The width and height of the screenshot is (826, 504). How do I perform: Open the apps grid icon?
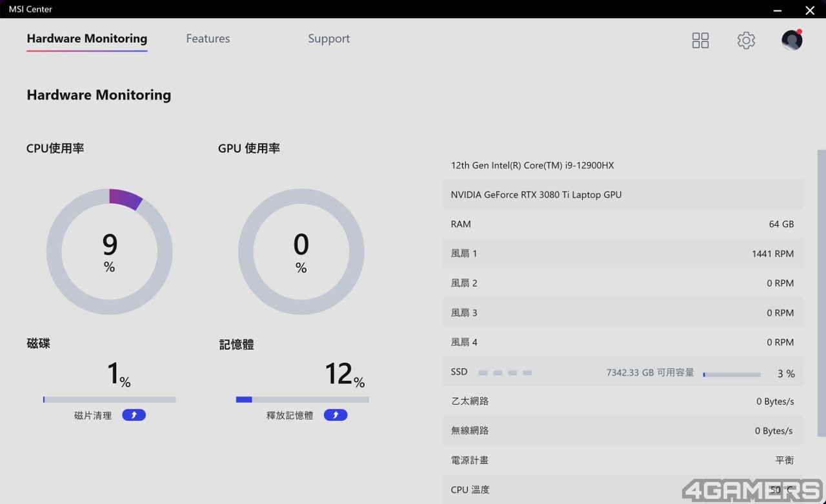(x=700, y=41)
